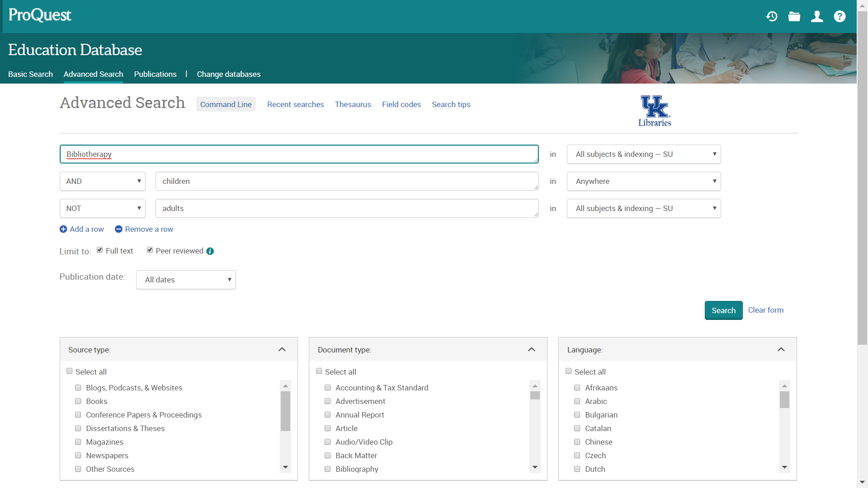This screenshot has height=488, width=868.
Task: Click the Remove a row minus icon
Action: pyautogui.click(x=118, y=229)
